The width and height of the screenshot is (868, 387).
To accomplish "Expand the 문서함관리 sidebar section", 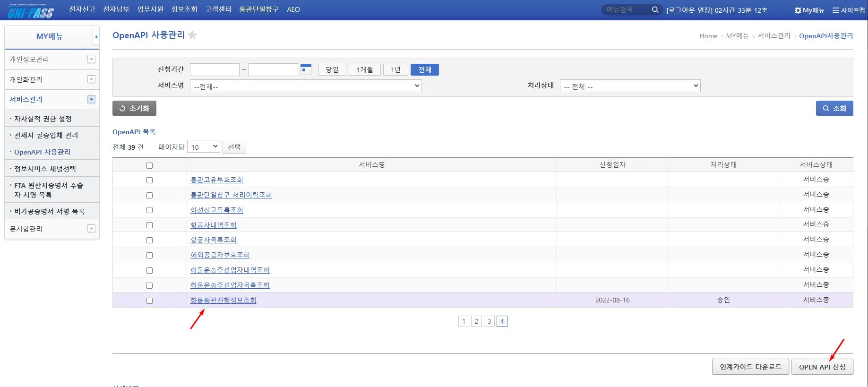I will (x=92, y=229).
